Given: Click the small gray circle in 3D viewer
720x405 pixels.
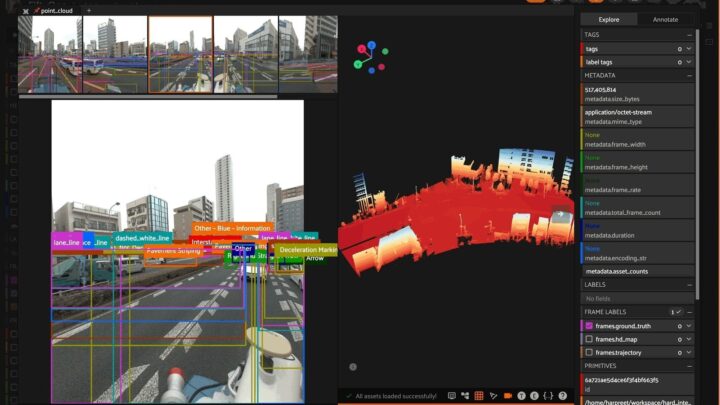Looking at the screenshot, I should 353,367.
